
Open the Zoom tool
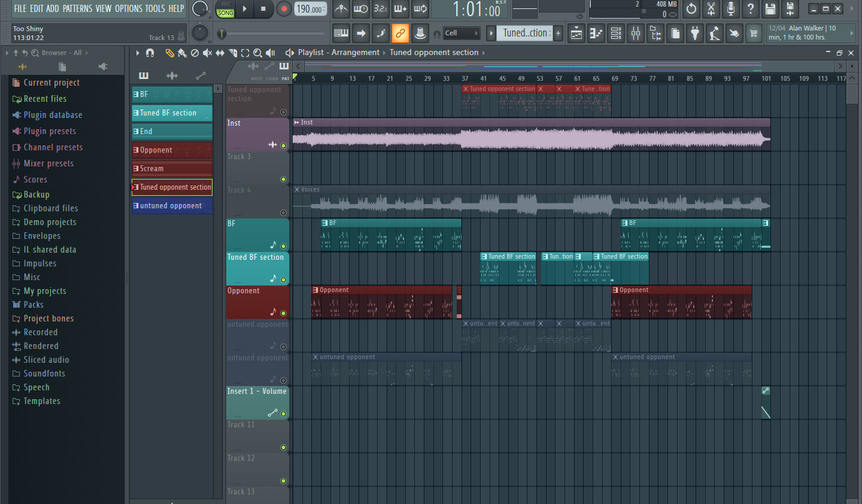coord(258,53)
